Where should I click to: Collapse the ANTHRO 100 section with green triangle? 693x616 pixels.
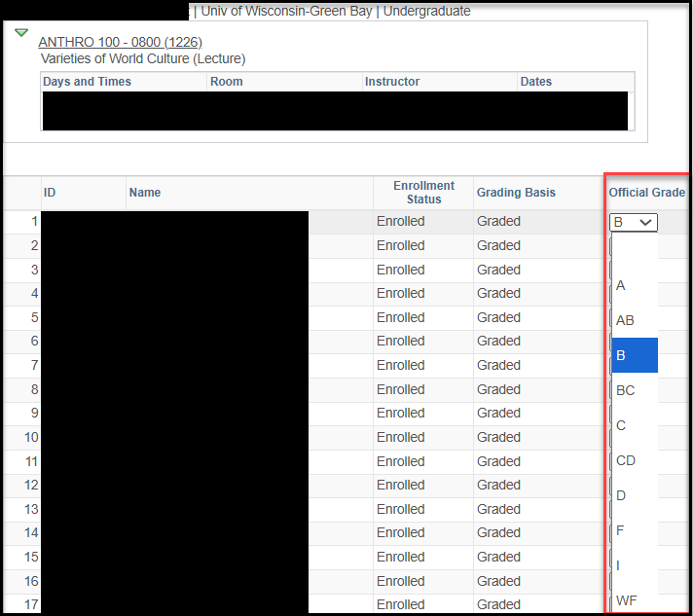coord(21,33)
